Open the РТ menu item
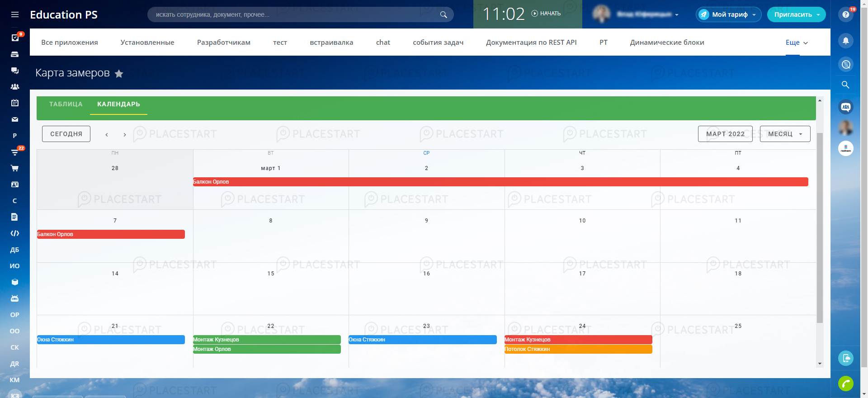 (x=604, y=43)
